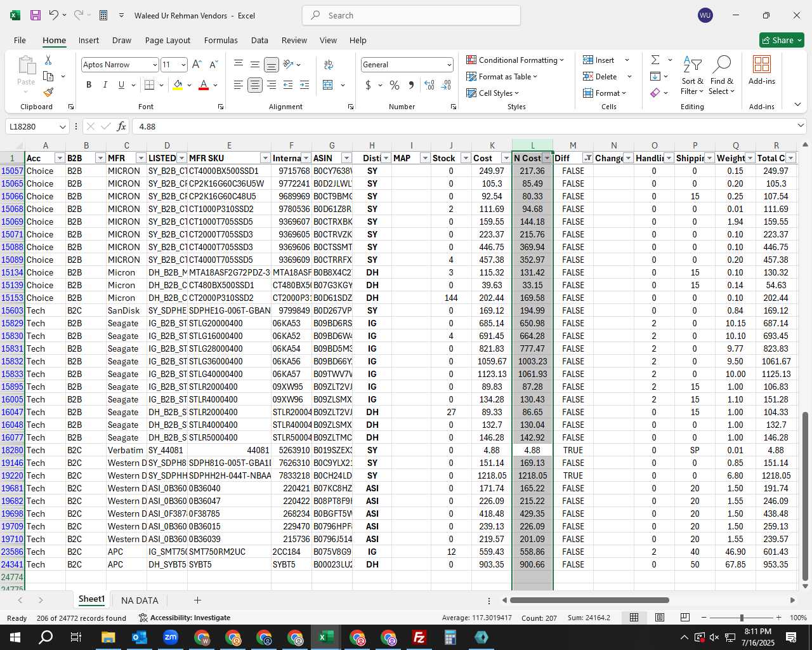
Task: Toggle Underline formatting
Action: 121,85
